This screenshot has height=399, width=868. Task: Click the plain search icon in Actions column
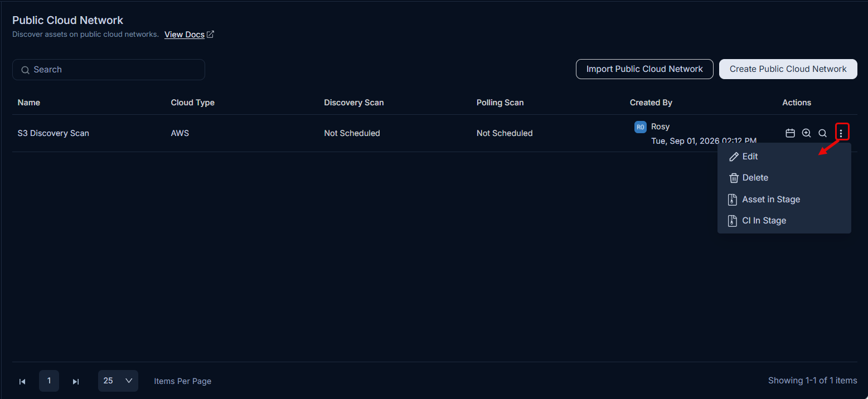(x=822, y=133)
